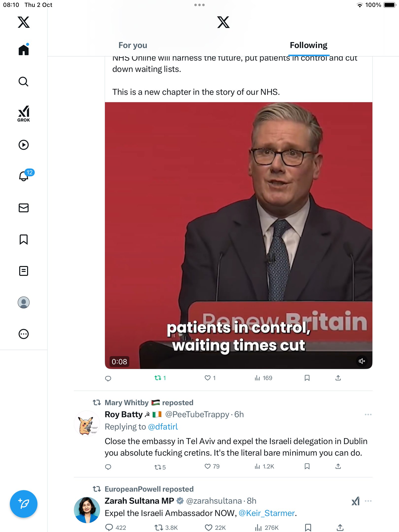Unmute the Starmer video
The image size is (399, 532).
pyautogui.click(x=362, y=361)
